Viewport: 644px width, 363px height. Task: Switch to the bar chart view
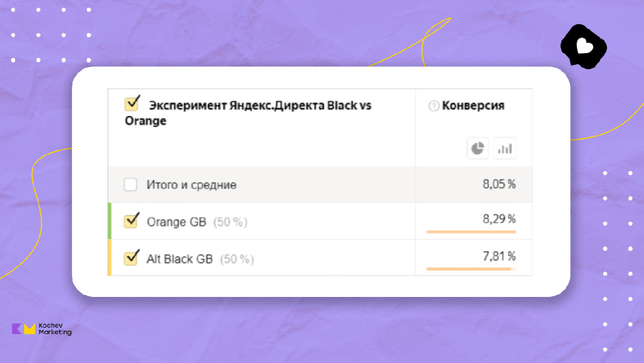coord(504,148)
